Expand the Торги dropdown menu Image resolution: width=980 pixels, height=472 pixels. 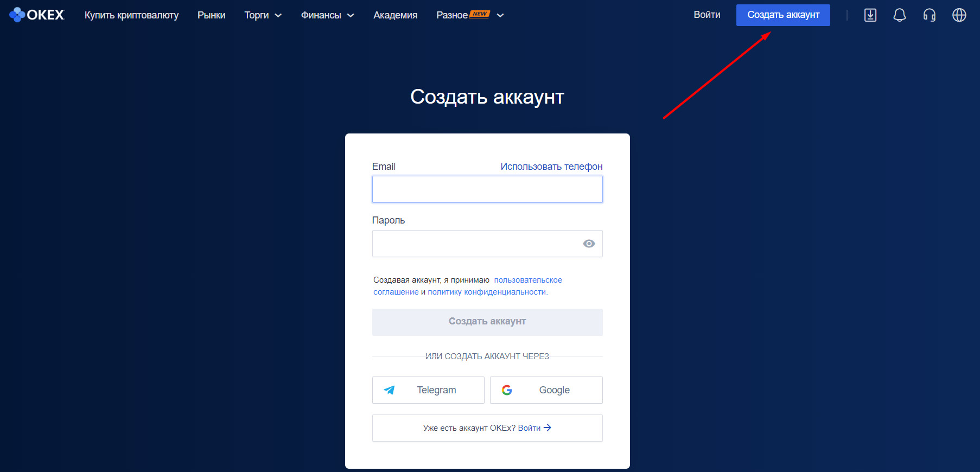point(263,15)
